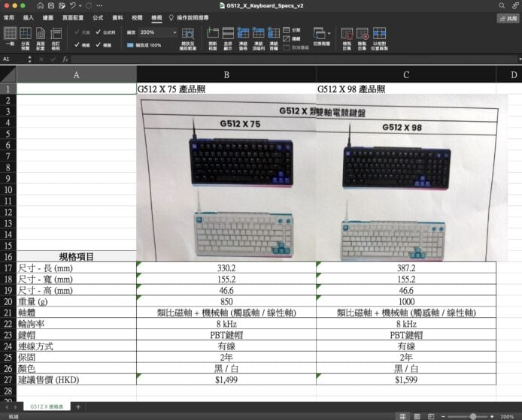Click page break view icon in status bar
This screenshot has height=420, width=522.
tap(431, 416)
